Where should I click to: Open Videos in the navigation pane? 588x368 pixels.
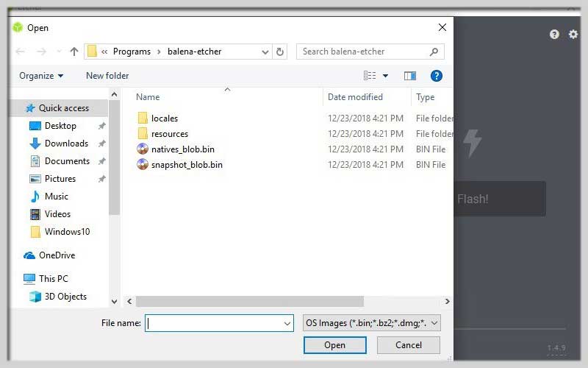pos(57,214)
